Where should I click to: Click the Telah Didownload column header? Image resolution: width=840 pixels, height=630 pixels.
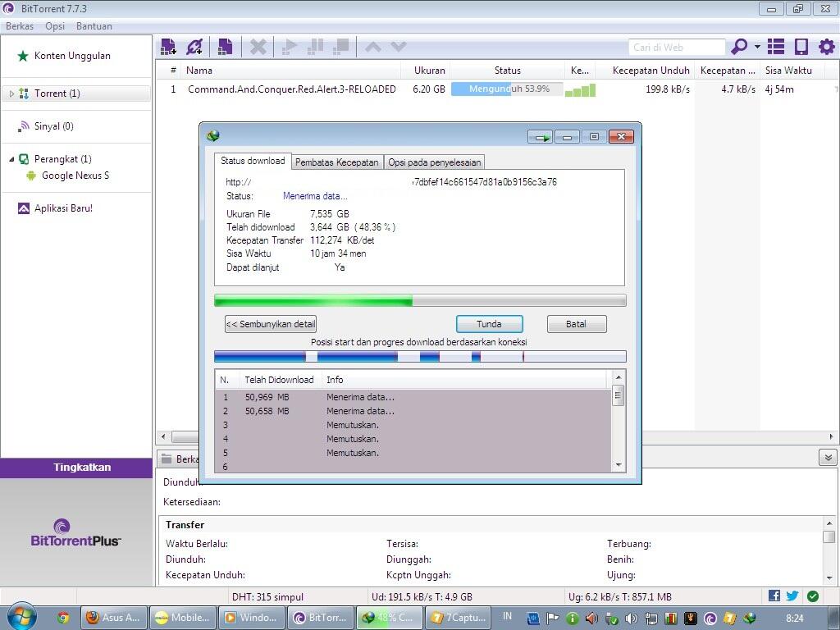(x=279, y=380)
